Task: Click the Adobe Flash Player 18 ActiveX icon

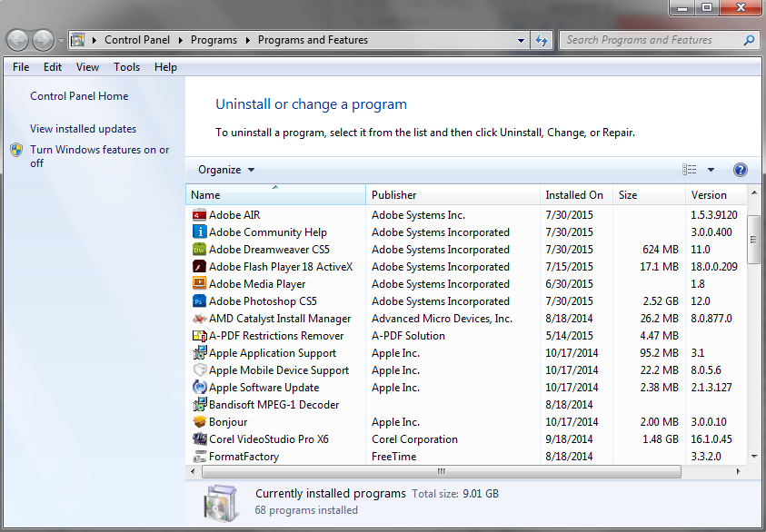Action: coord(199,267)
